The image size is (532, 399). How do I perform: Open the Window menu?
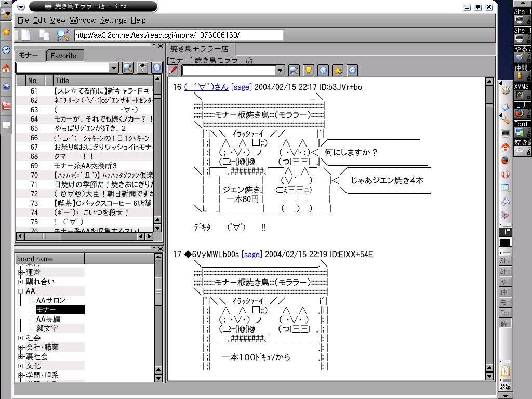tap(83, 20)
